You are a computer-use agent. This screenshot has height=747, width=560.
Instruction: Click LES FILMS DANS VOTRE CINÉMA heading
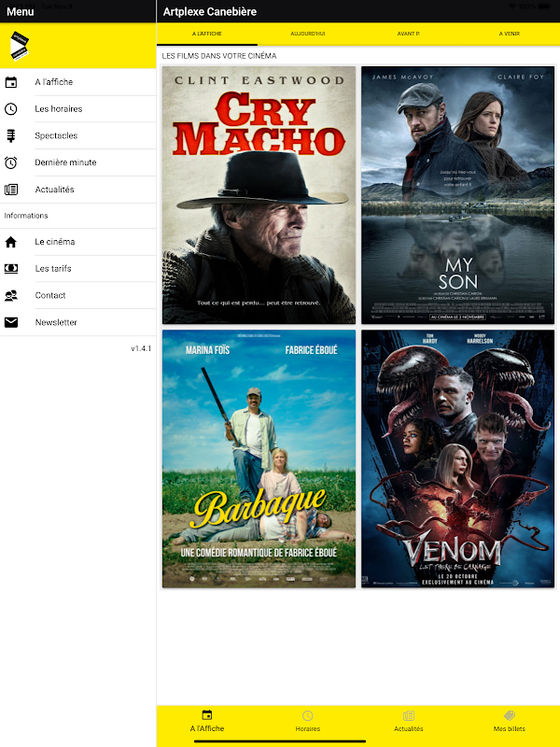pyautogui.click(x=219, y=56)
